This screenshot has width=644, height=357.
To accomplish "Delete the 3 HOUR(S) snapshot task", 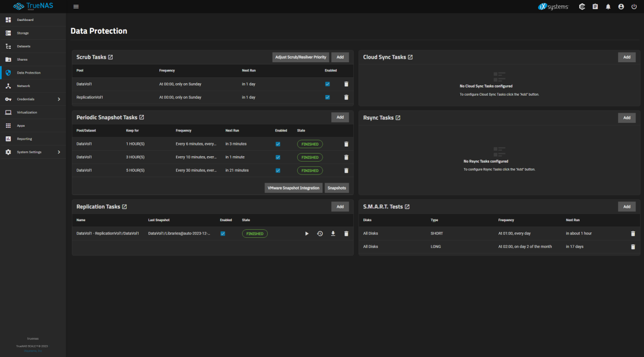I will pos(346,157).
